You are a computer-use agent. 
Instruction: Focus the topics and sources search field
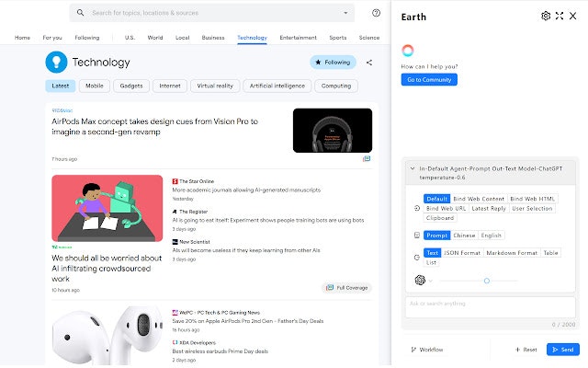[x=212, y=13]
